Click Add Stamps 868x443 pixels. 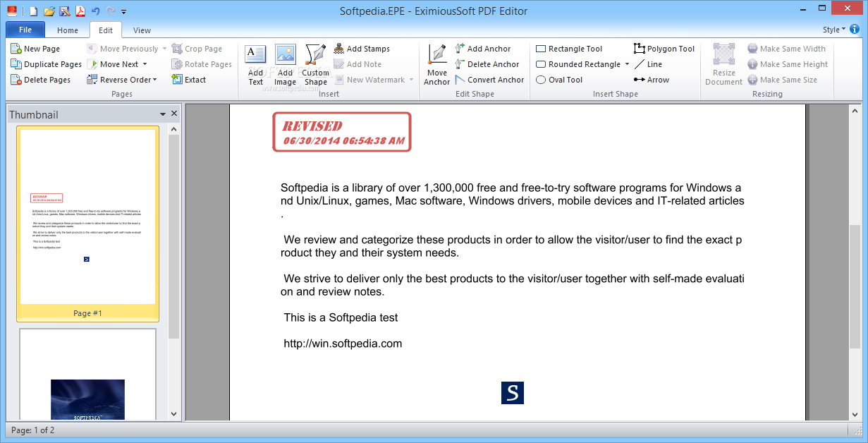click(362, 49)
